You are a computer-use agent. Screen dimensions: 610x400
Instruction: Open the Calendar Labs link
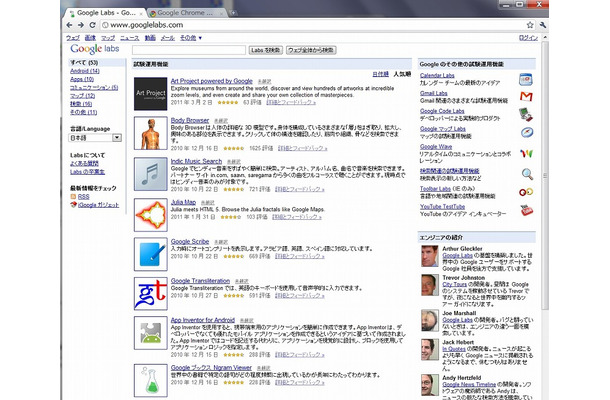click(x=437, y=75)
